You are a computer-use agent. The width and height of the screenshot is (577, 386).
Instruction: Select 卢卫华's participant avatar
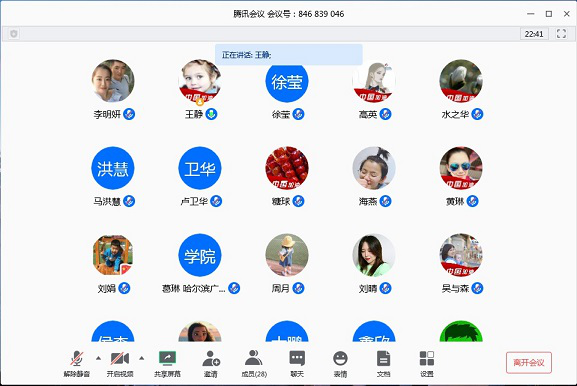(x=200, y=168)
